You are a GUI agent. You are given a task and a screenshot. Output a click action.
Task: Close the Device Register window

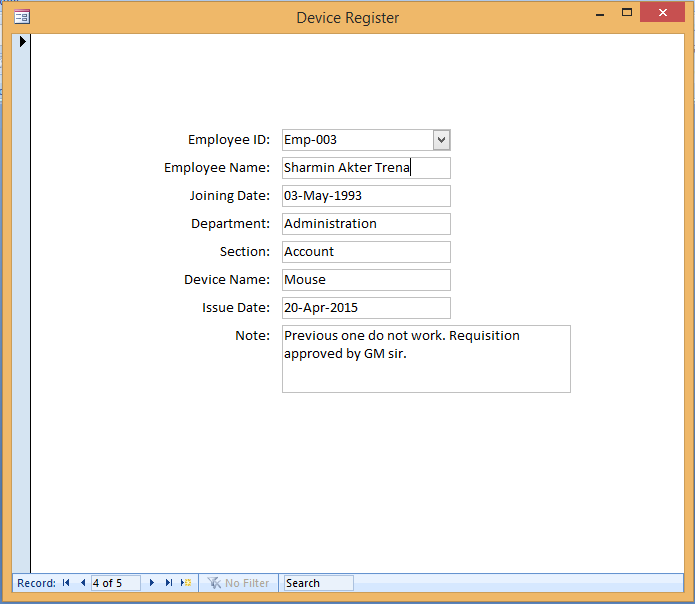661,14
